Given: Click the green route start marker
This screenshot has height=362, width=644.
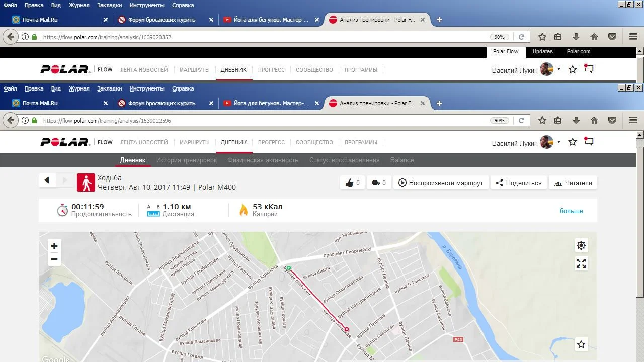Looking at the screenshot, I should coord(288,268).
